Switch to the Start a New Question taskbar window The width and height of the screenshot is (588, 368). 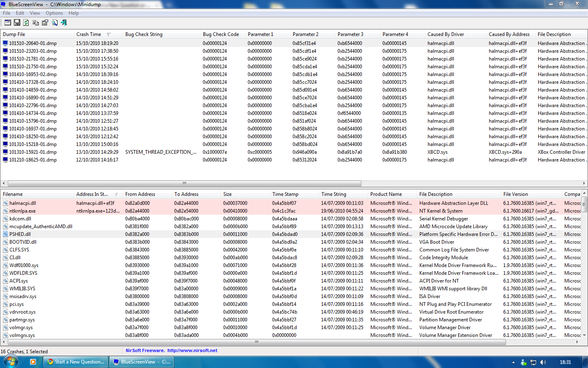pos(76,362)
